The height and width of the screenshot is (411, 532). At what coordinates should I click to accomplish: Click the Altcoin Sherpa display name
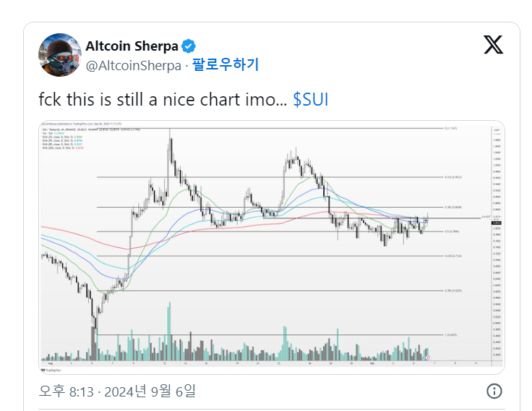coord(132,46)
